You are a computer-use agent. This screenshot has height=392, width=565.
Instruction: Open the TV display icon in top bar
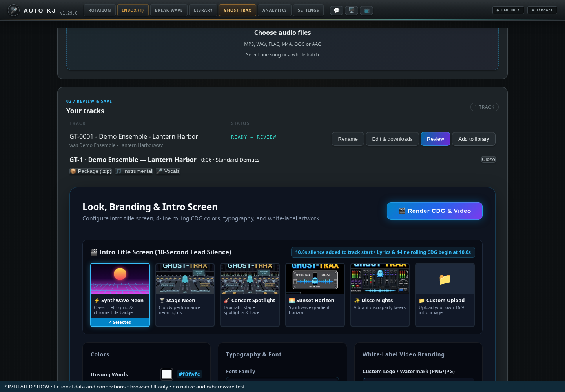click(x=366, y=11)
